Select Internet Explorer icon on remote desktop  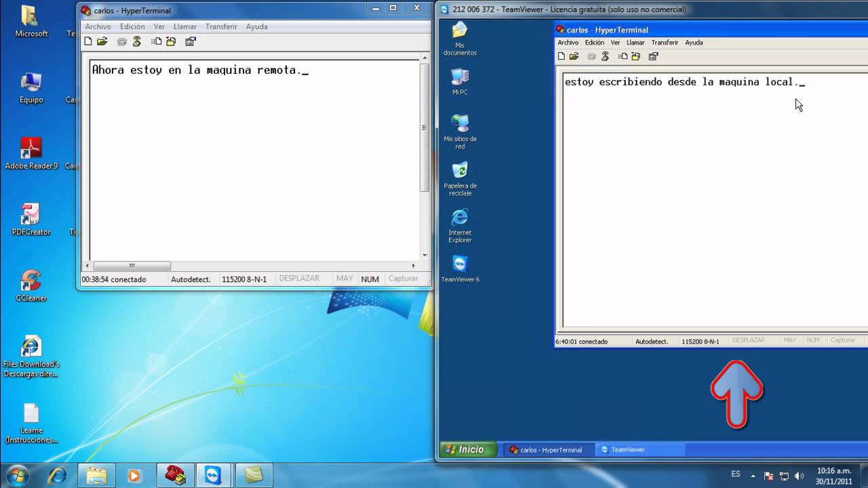[460, 225]
